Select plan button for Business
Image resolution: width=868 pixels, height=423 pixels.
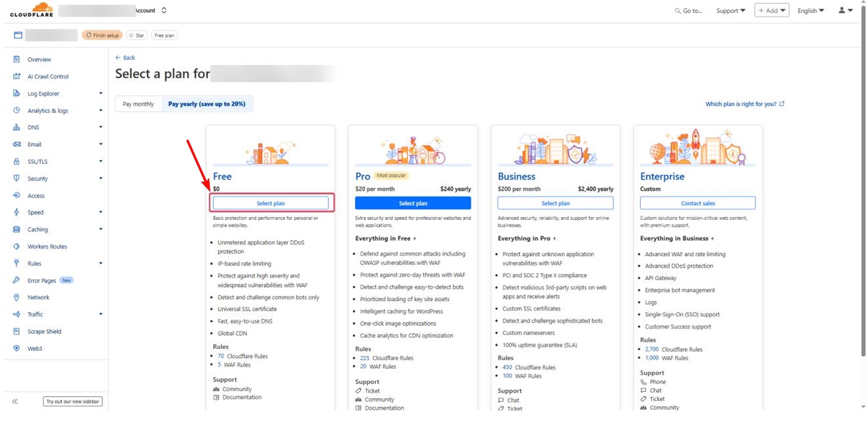[556, 203]
